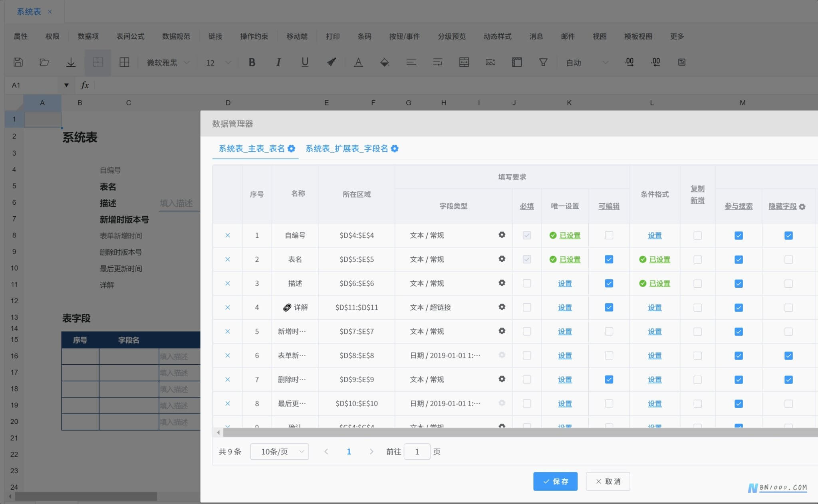The width and height of the screenshot is (818, 504).
Task: Open the 数据规范 menu
Action: click(176, 36)
